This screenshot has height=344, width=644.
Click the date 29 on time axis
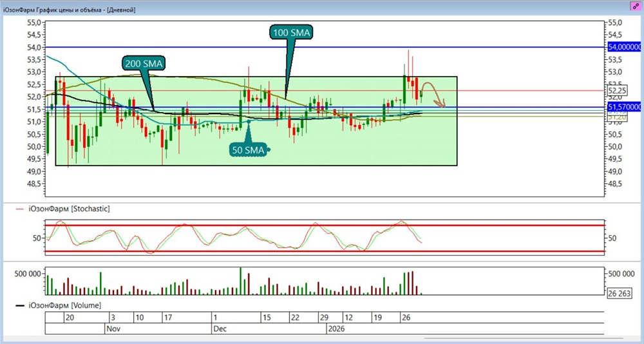tap(324, 318)
